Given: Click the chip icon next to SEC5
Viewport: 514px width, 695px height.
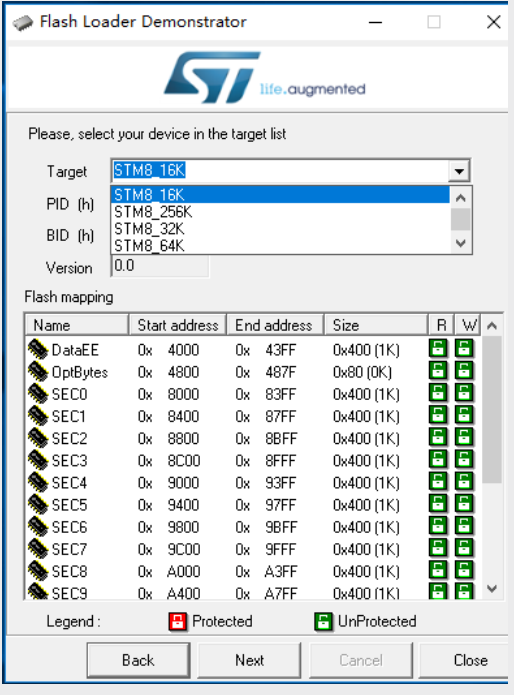Looking at the screenshot, I should pyautogui.click(x=38, y=505).
